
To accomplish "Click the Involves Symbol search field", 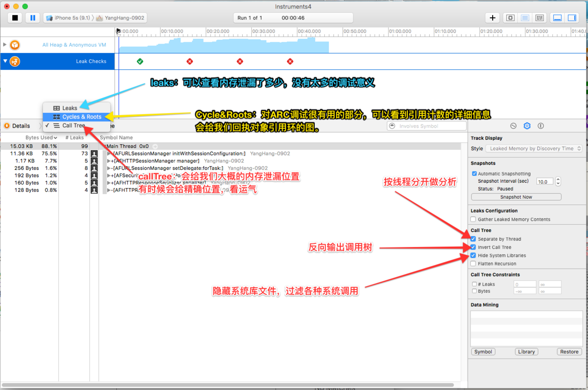I will [x=427, y=126].
